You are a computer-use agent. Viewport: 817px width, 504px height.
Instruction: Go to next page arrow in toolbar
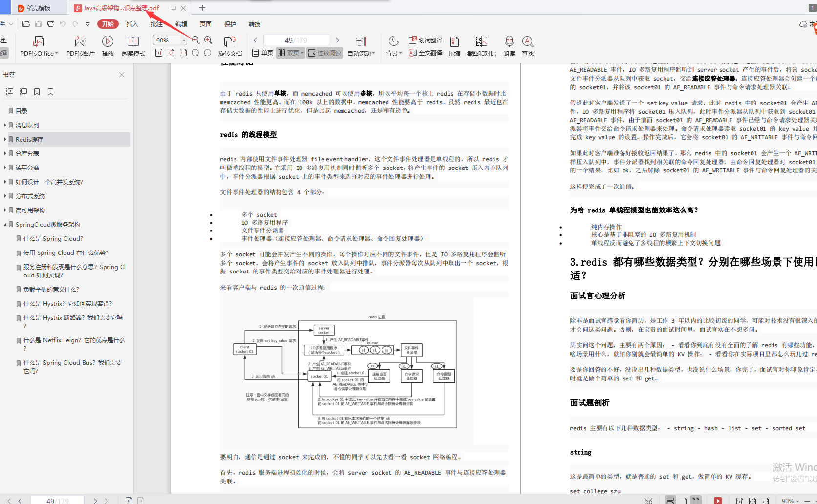pos(337,40)
